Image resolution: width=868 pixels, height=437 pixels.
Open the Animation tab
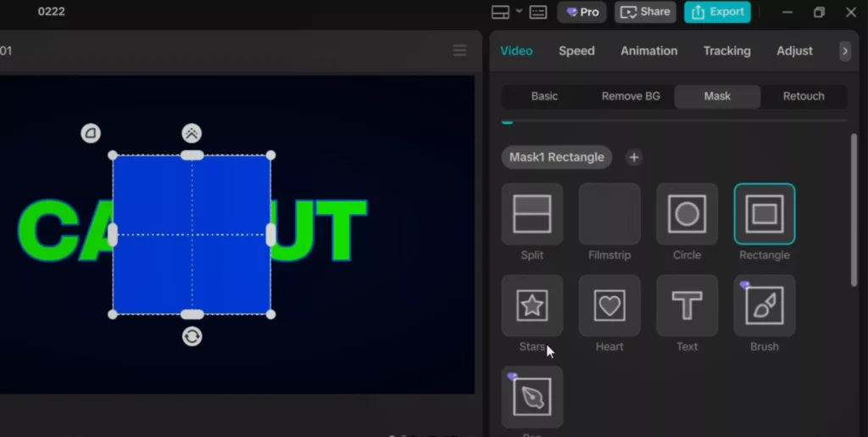coord(648,51)
